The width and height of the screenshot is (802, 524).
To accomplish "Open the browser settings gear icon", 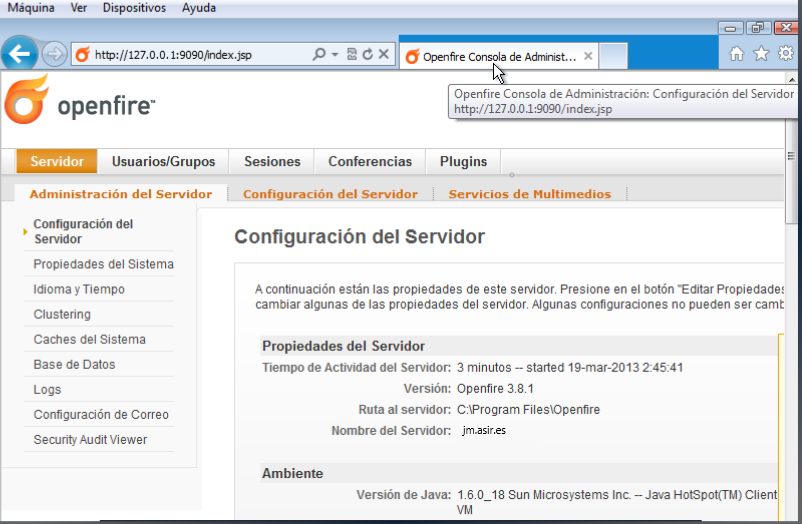I will coord(786,54).
